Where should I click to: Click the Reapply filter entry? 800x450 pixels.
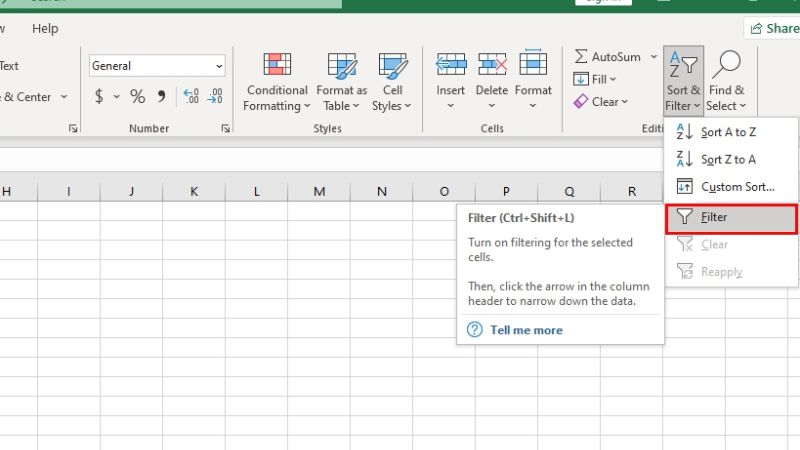(x=731, y=271)
